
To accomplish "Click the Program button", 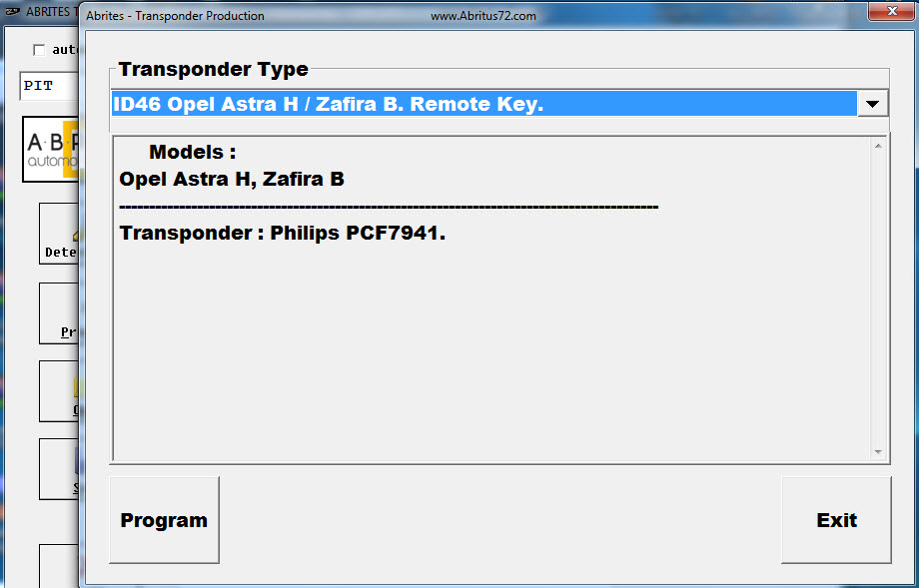I will click(164, 520).
